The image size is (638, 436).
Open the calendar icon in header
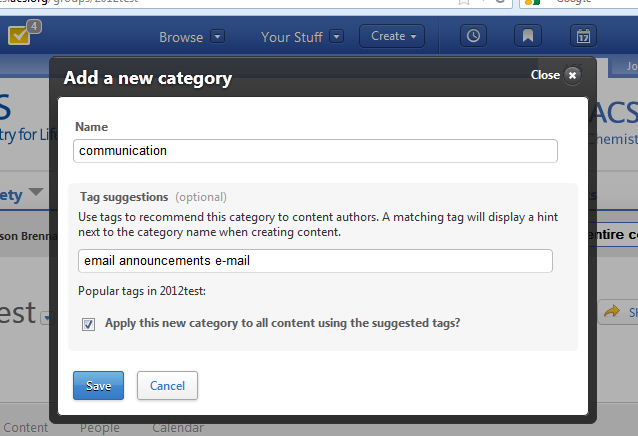pos(583,36)
